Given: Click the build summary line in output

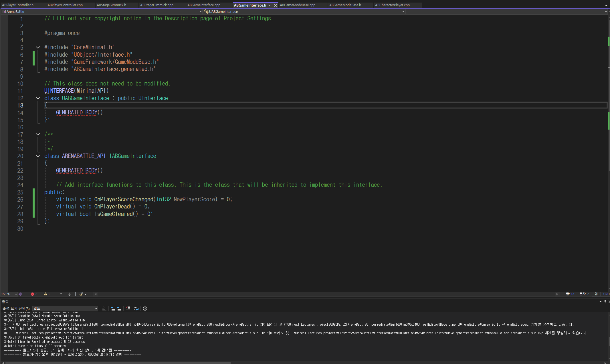Looking at the screenshot, I should [68, 350].
